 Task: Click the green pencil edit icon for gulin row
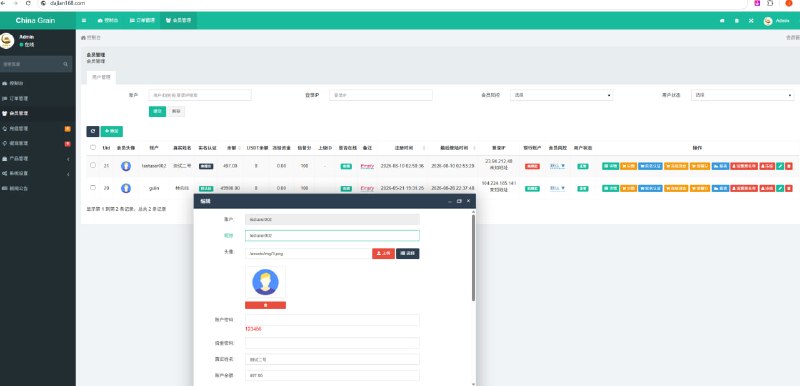pyautogui.click(x=780, y=188)
